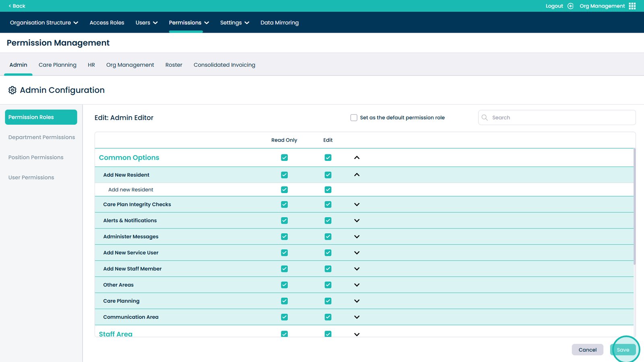Viewport: 644px width, 362px height.
Task: Expand the Care Plan Integrity Checks row
Action: point(357,204)
